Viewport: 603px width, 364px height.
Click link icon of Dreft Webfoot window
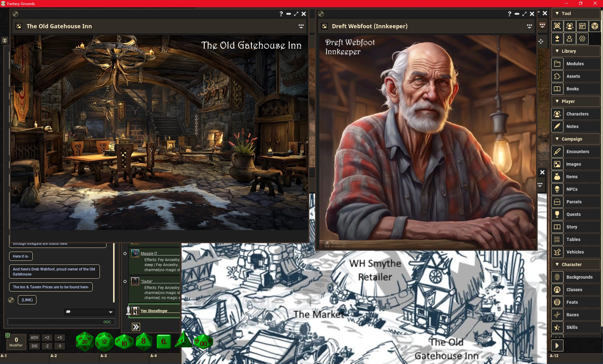click(321, 14)
